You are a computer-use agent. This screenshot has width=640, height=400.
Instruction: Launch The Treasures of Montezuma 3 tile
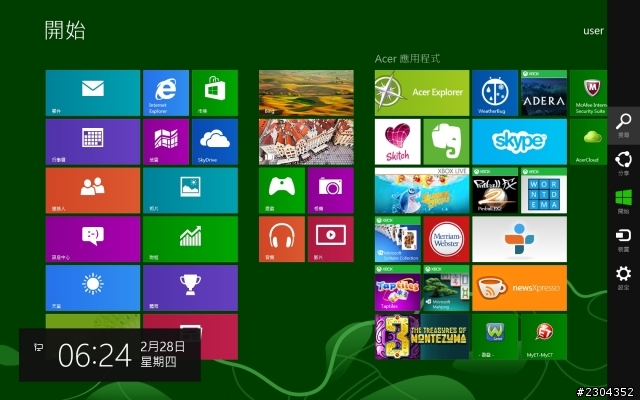[422, 337]
